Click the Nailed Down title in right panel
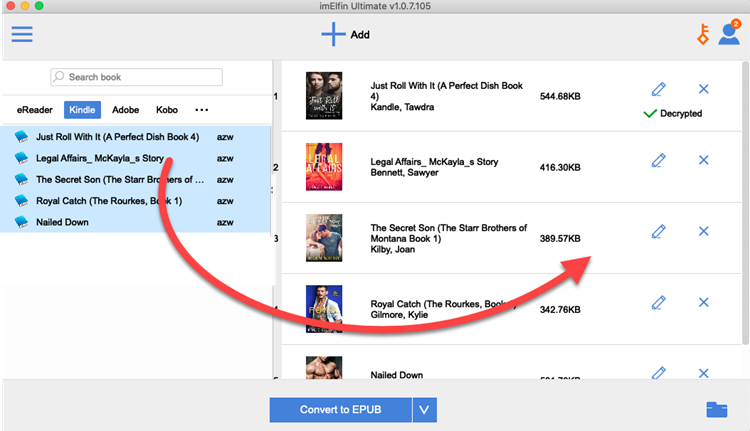The height and width of the screenshot is (431, 750). [397, 375]
